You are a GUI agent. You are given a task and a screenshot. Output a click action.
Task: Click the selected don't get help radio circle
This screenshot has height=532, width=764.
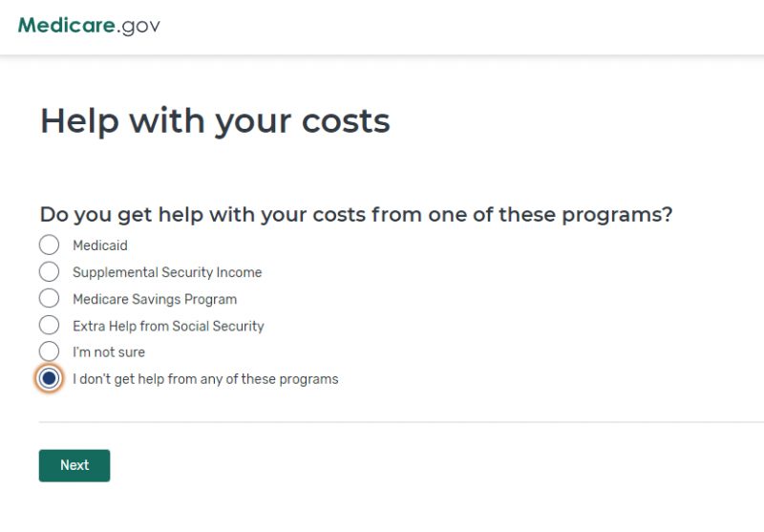[x=50, y=378]
